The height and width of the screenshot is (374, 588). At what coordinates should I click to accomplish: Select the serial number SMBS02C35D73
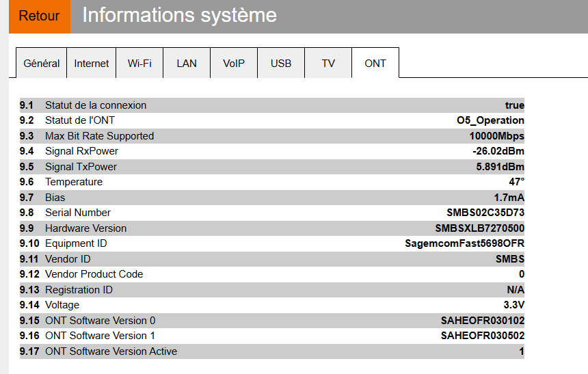[x=485, y=213]
